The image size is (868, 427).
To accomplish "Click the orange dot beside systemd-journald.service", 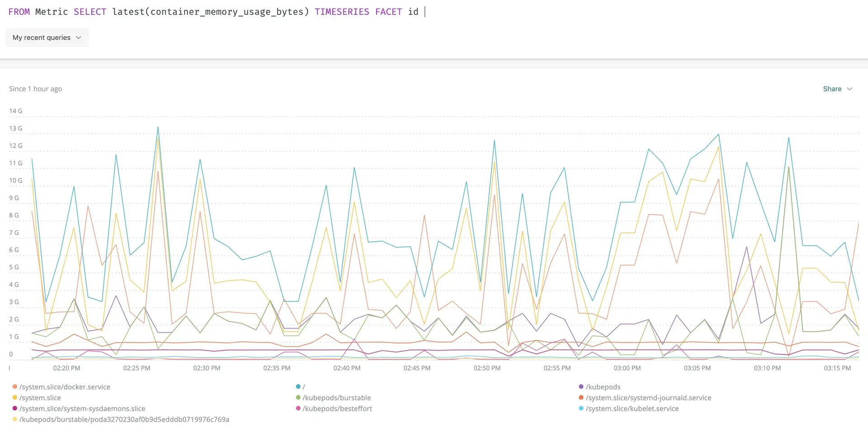I will tap(581, 398).
